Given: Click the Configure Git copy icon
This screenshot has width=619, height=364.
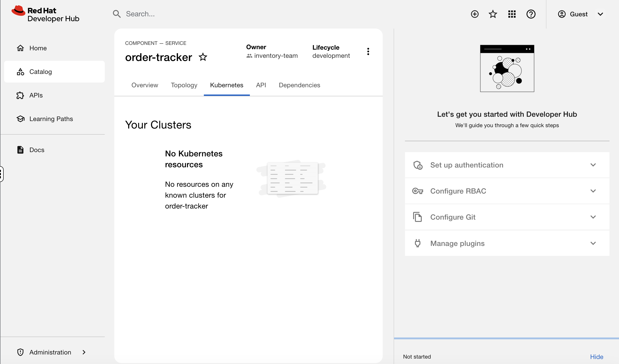Looking at the screenshot, I should 417,217.
